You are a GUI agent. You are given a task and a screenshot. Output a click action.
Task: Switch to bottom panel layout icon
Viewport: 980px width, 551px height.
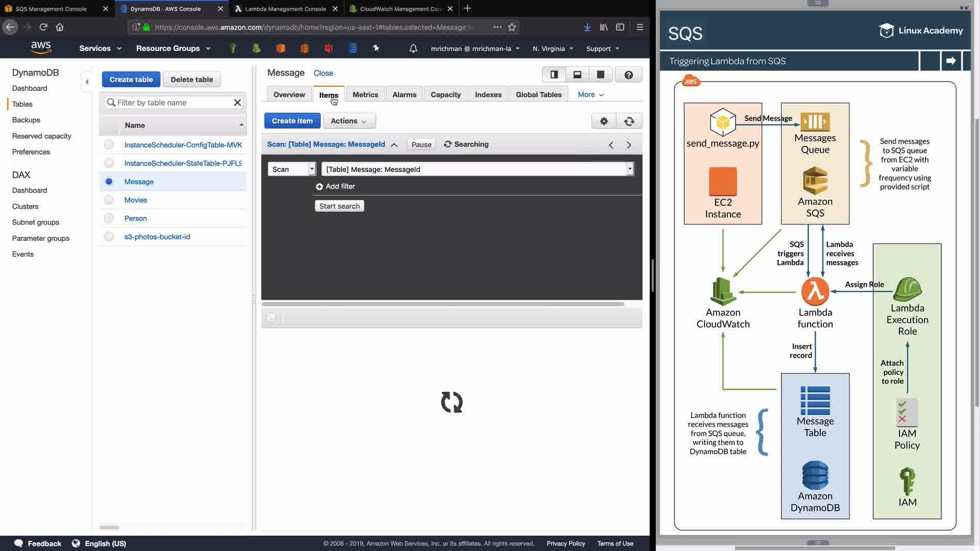577,74
